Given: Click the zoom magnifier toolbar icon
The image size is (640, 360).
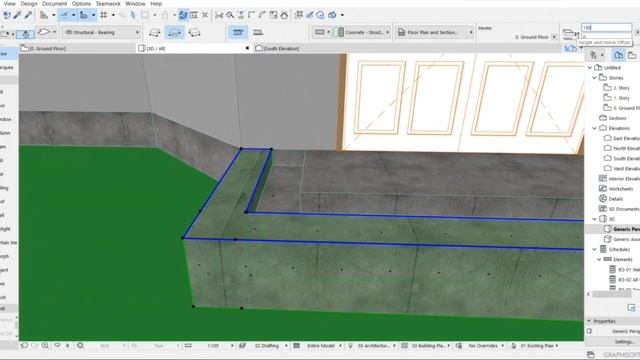Looking at the screenshot, I should click(x=230, y=15).
